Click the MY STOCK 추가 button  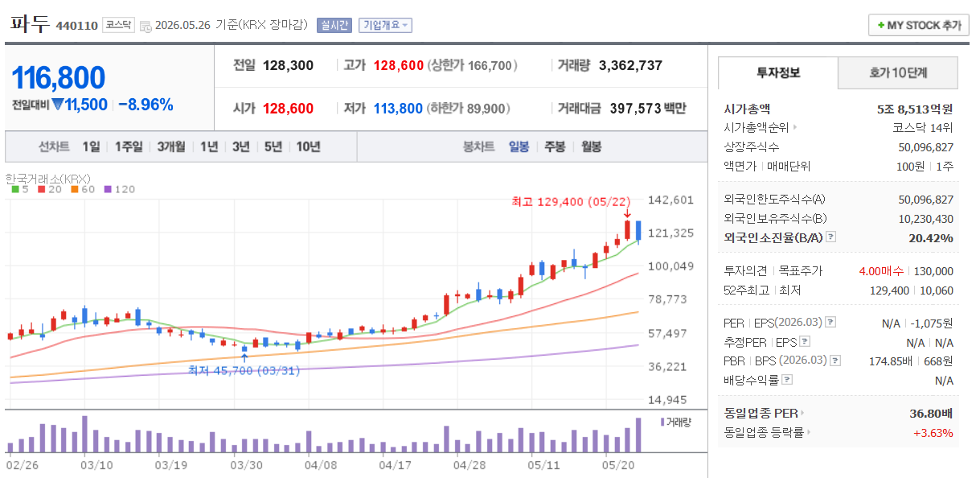(918, 26)
